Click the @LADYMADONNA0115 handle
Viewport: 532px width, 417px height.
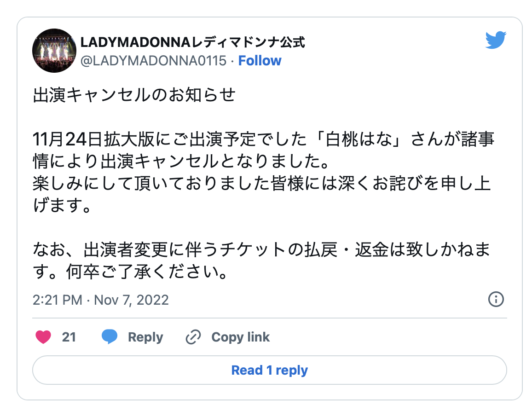point(153,61)
